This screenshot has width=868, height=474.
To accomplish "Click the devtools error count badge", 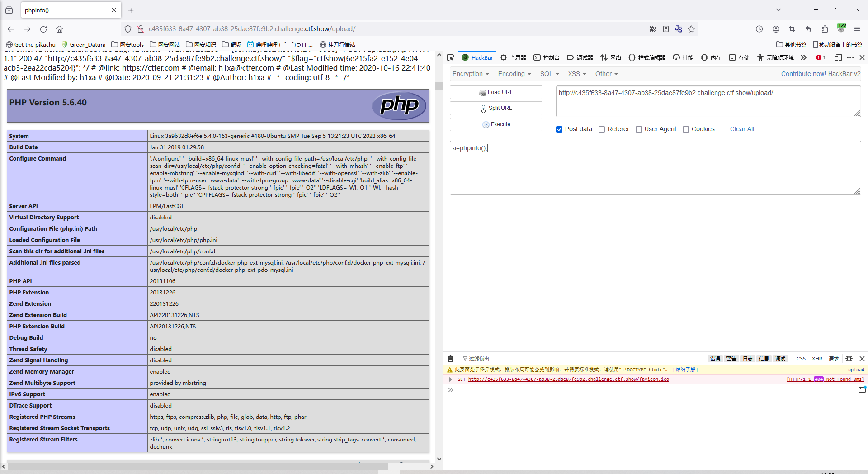I will pos(821,57).
